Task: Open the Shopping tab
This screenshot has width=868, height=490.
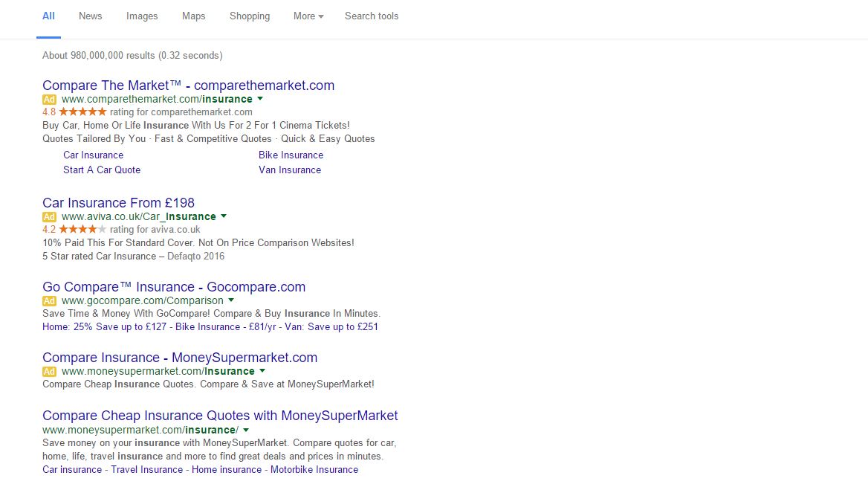Action: pos(250,16)
